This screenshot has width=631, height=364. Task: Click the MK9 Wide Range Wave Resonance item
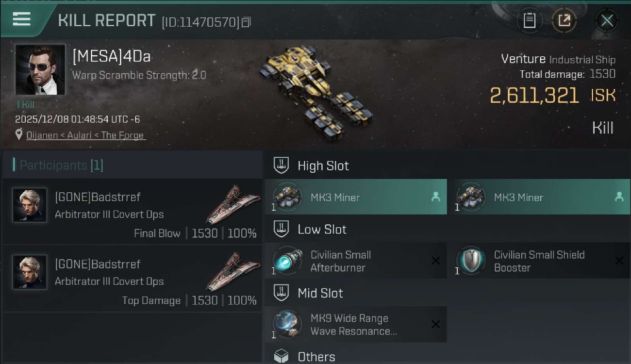pos(356,324)
